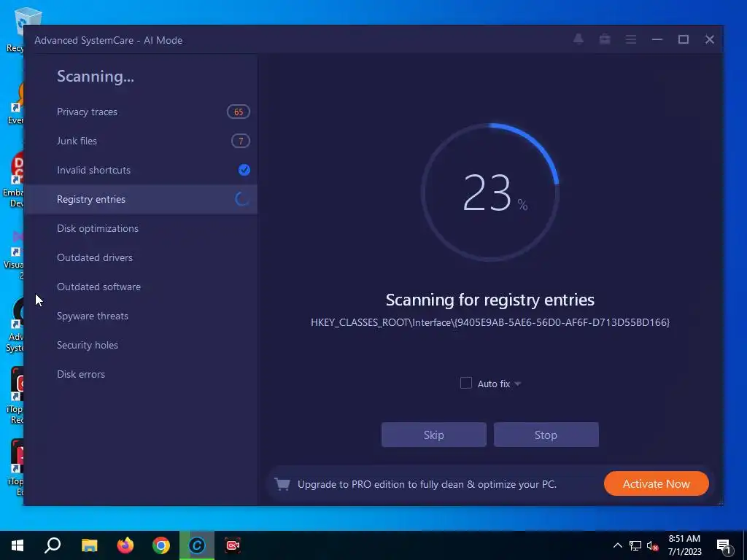Click the Invalid shortcuts blue checkmark
The height and width of the screenshot is (560, 747).
244,170
